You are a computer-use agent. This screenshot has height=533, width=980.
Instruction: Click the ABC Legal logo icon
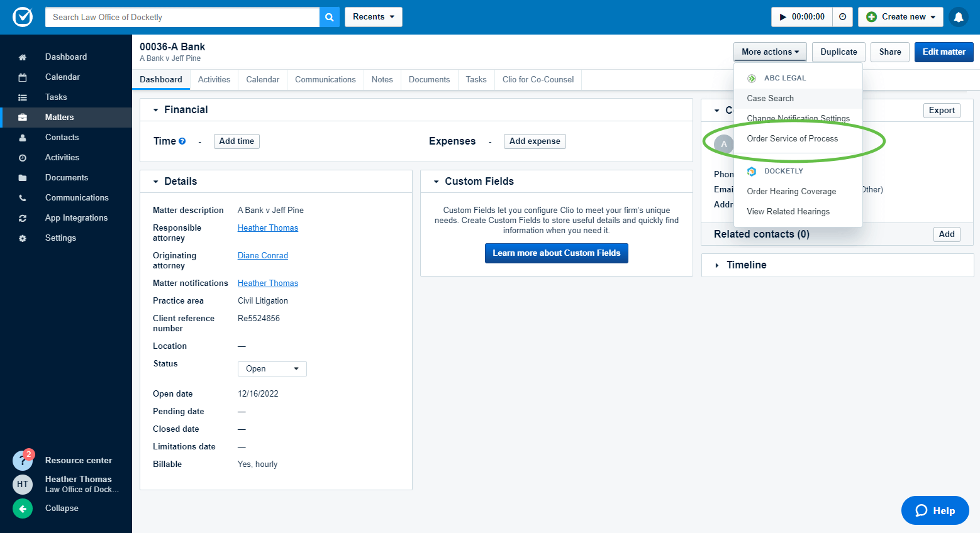752,79
